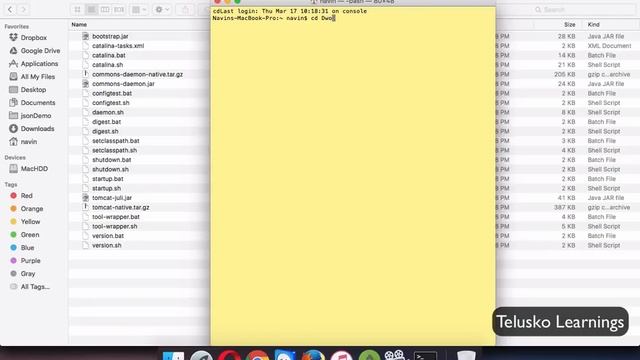The height and width of the screenshot is (360, 640).
Task: Select the tomcat-native.tar.gz file
Action: click(120, 207)
